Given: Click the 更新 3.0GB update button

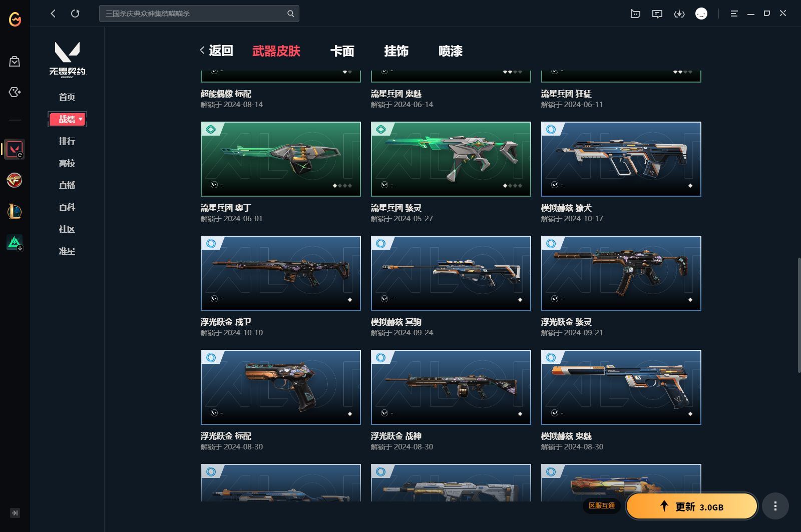Looking at the screenshot, I should [691, 506].
